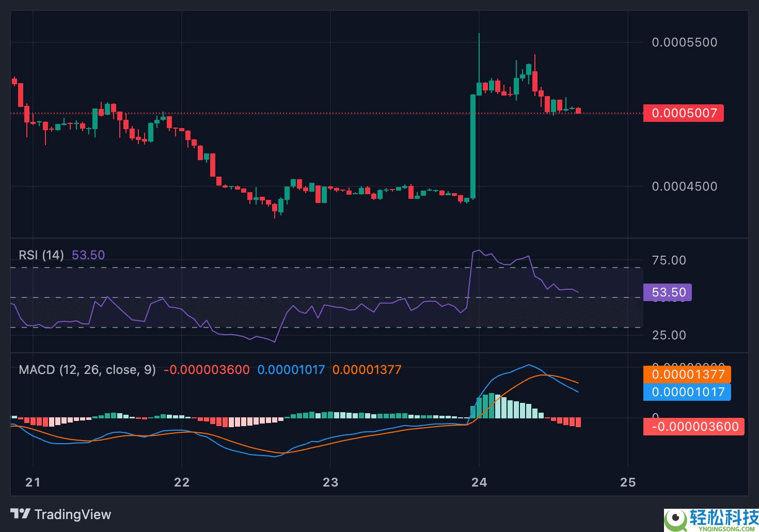The image size is (759, 532).
Task: Click the 75.00 level on RSI axis
Action: tap(669, 260)
